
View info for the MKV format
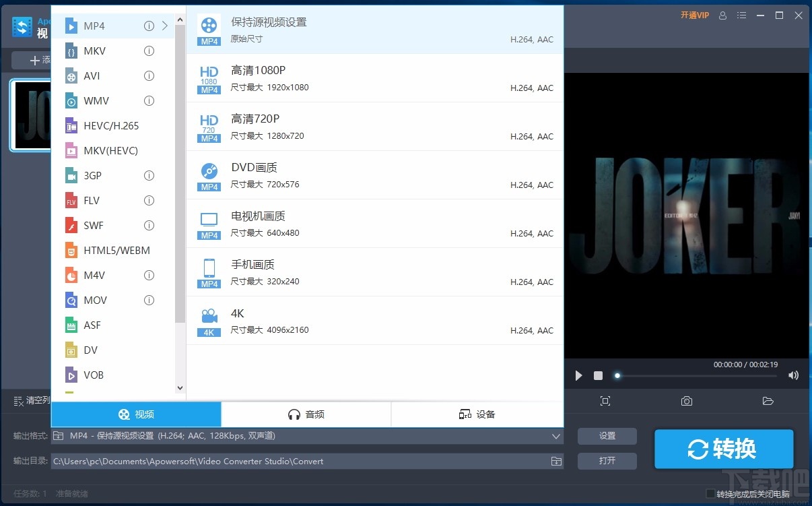[149, 51]
